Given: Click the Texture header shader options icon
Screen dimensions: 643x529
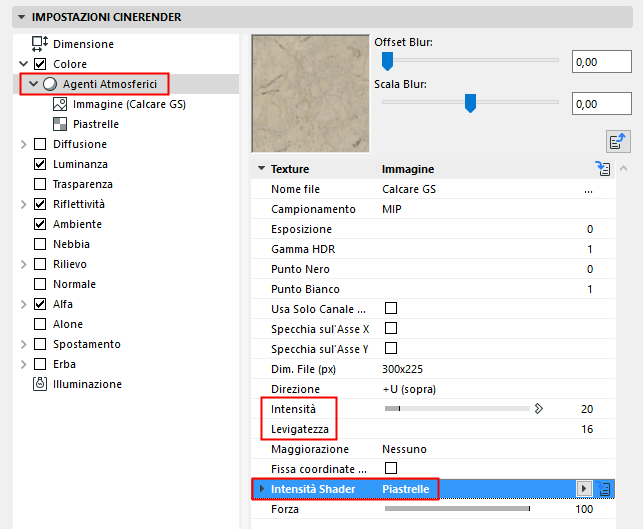Looking at the screenshot, I should (603, 169).
